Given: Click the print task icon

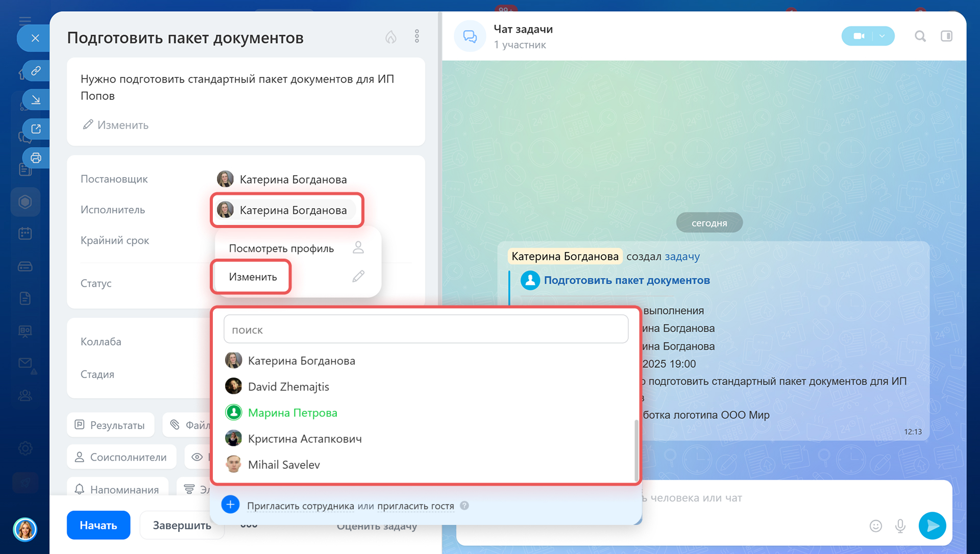Looking at the screenshot, I should point(36,158).
